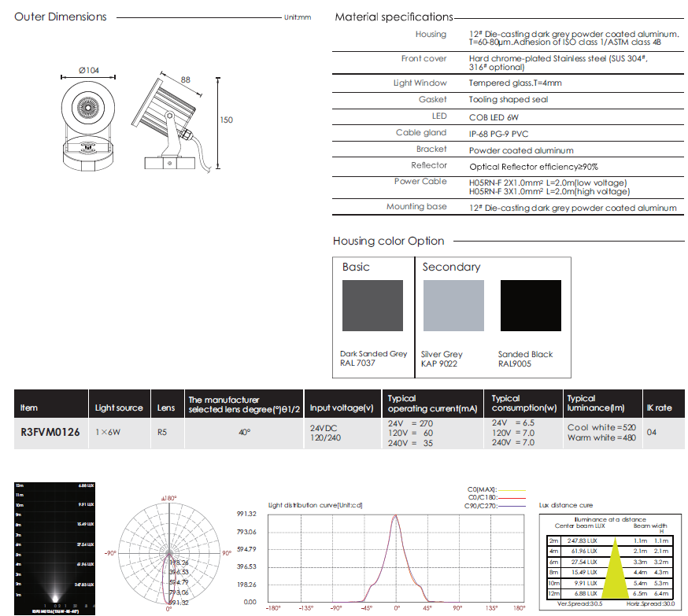Open the black beam illuminance photo
This screenshot has height=616, width=688.
click(x=55, y=547)
